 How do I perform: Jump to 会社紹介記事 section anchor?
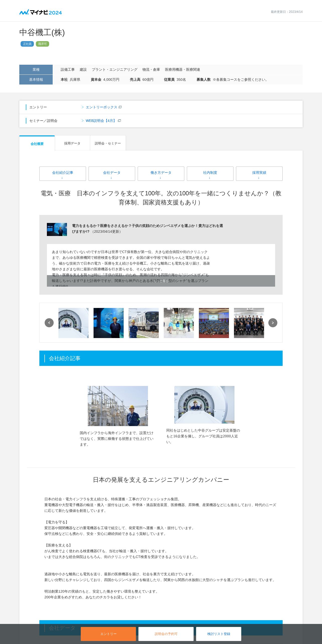click(63, 174)
